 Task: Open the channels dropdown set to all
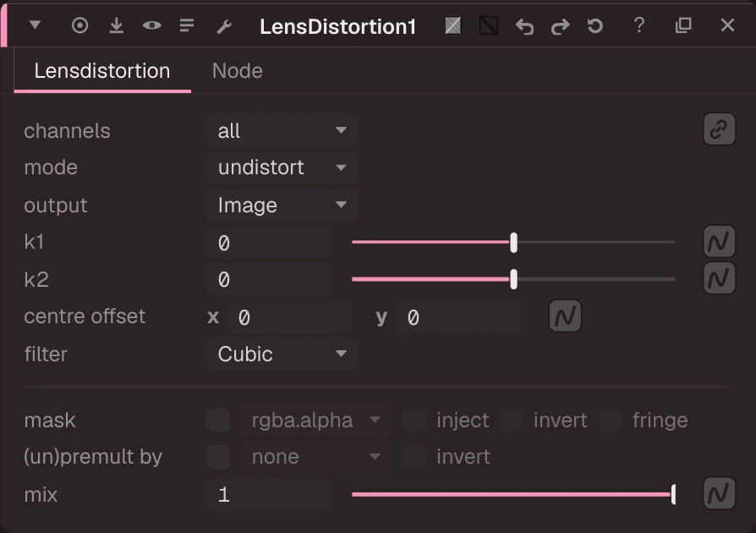(282, 131)
